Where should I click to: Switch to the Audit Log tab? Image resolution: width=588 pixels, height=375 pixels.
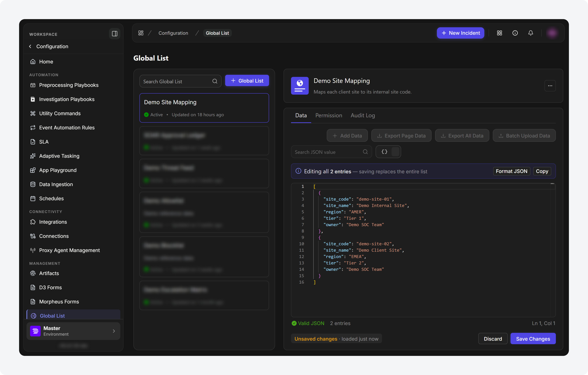(x=363, y=115)
